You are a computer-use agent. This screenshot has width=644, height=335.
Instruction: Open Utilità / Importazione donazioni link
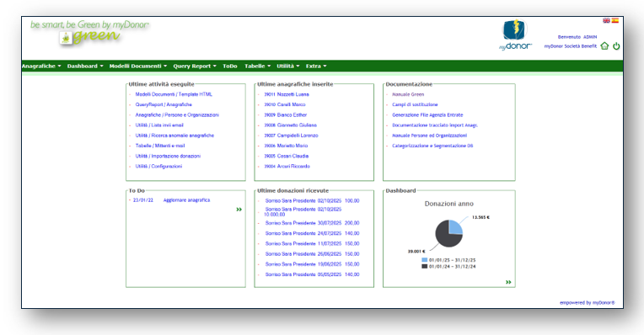click(x=168, y=156)
